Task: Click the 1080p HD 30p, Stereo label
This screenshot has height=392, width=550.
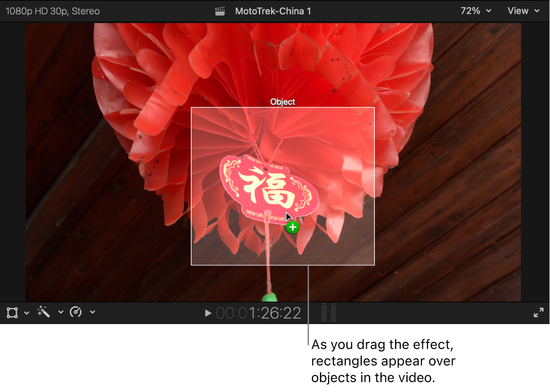Action: tap(53, 11)
